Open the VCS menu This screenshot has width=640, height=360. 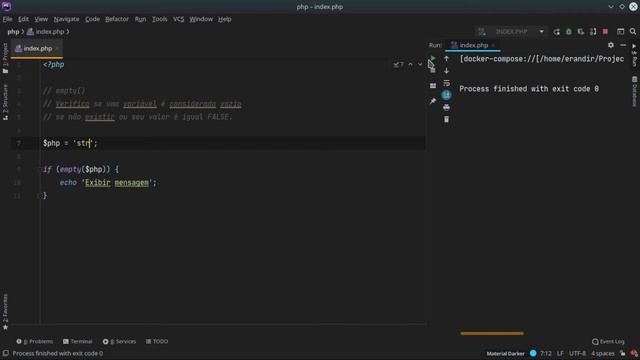pos(178,19)
